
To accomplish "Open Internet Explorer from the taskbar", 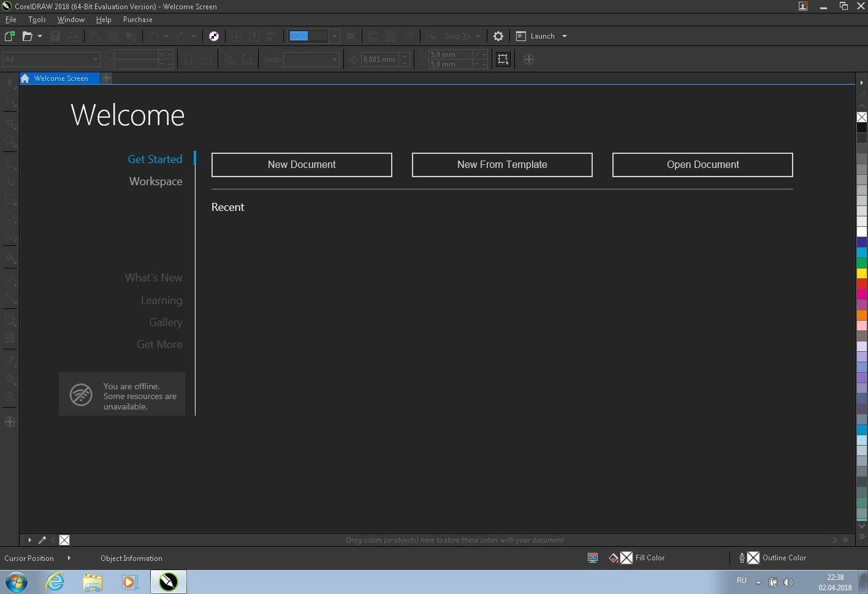I will click(x=55, y=582).
